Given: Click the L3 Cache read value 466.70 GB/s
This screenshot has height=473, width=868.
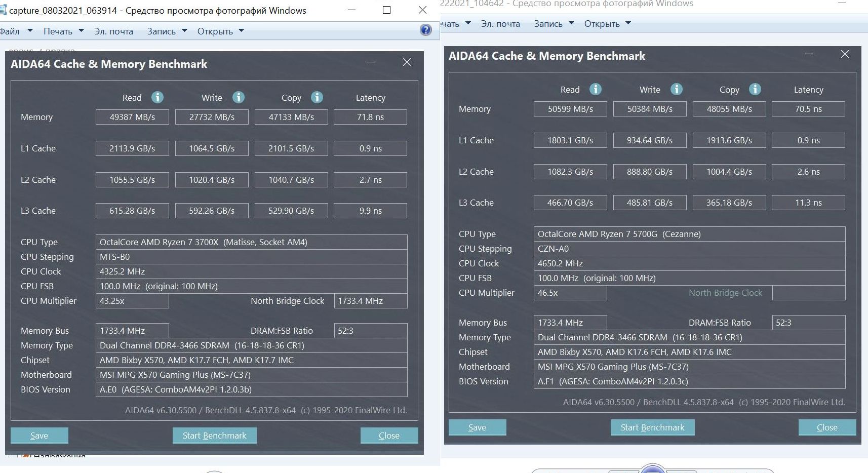Looking at the screenshot, I should tap(570, 203).
